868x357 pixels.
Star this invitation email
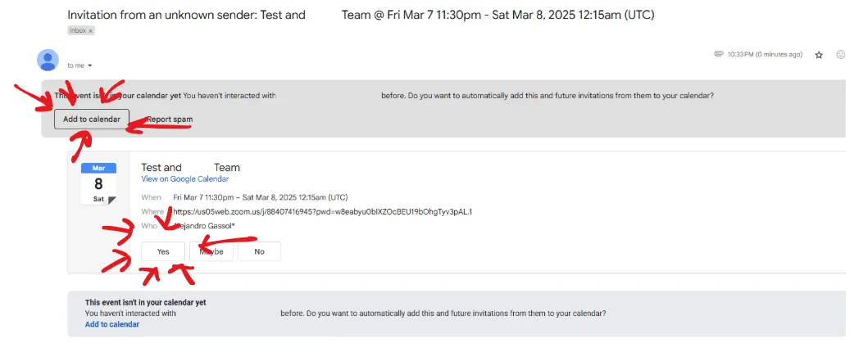pos(819,55)
